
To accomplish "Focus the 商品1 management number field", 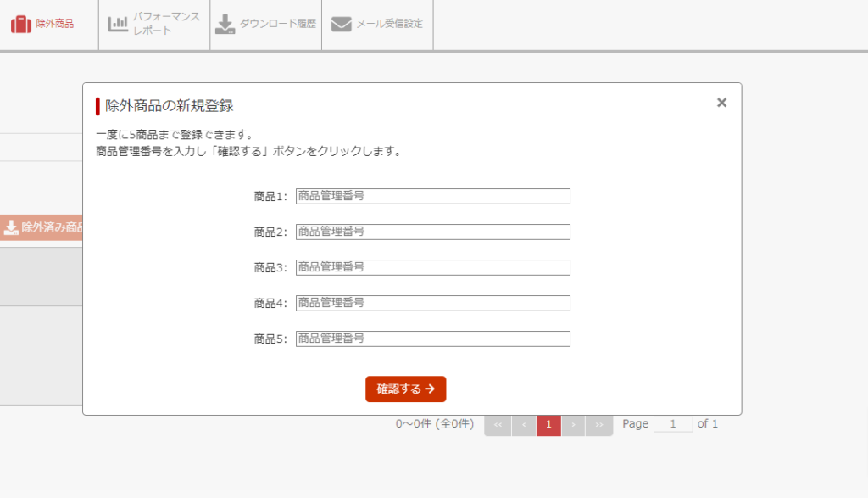I will coord(432,196).
